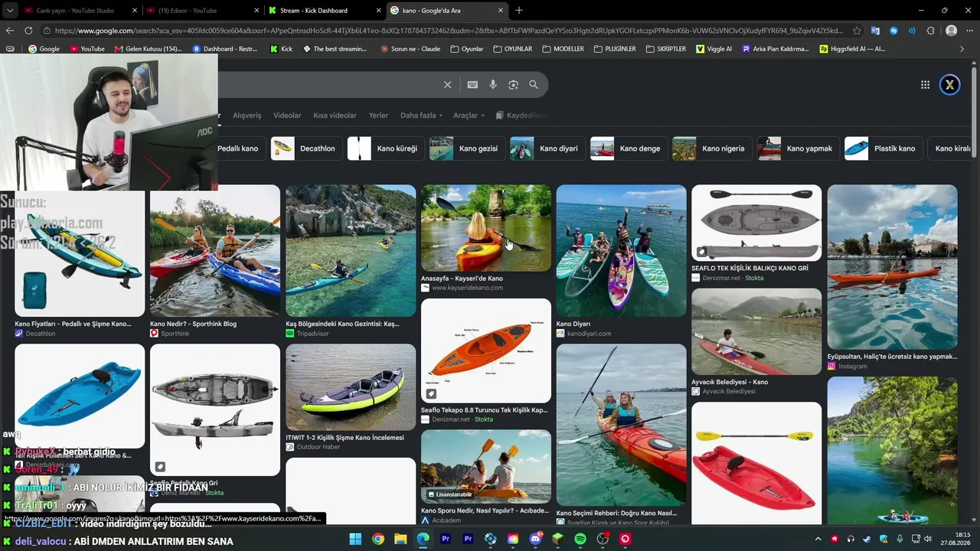The height and width of the screenshot is (551, 980).
Task: Switch to Stream Kick Dashboard tab
Action: coord(324,11)
